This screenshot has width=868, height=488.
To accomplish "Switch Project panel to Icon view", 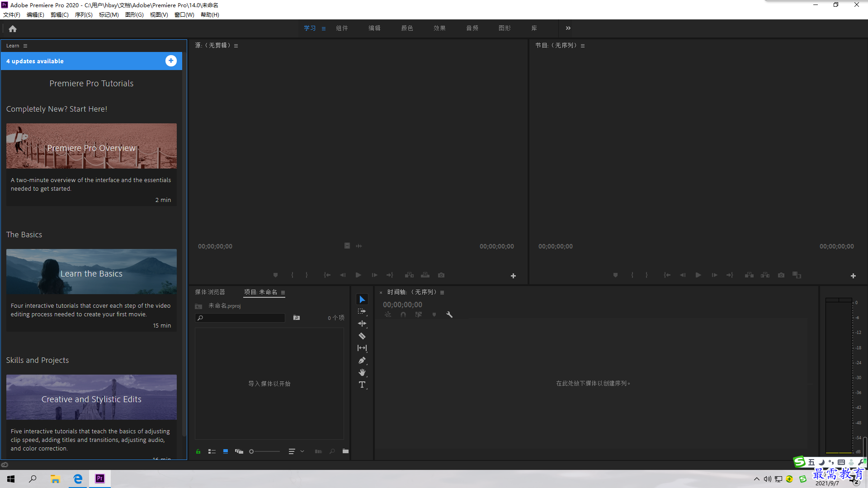I will [226, 451].
